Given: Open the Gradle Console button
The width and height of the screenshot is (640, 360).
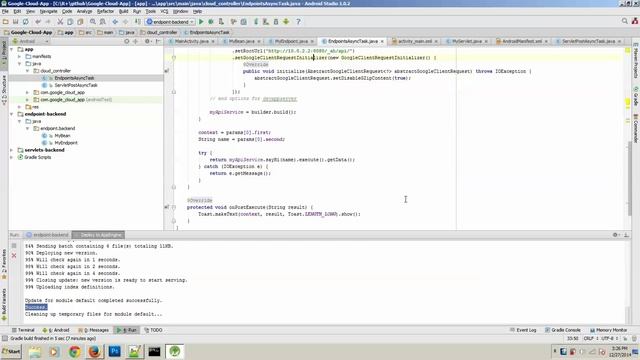Looking at the screenshot, I should click(562, 330).
